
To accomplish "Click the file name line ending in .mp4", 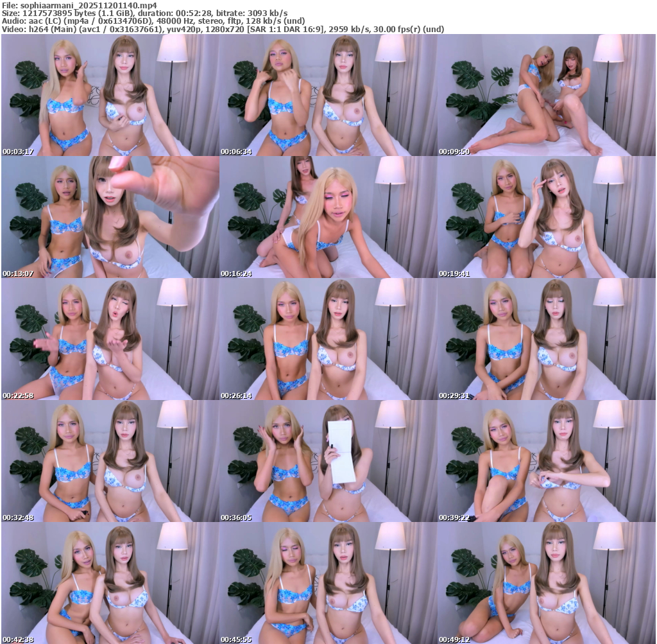I will [x=80, y=5].
